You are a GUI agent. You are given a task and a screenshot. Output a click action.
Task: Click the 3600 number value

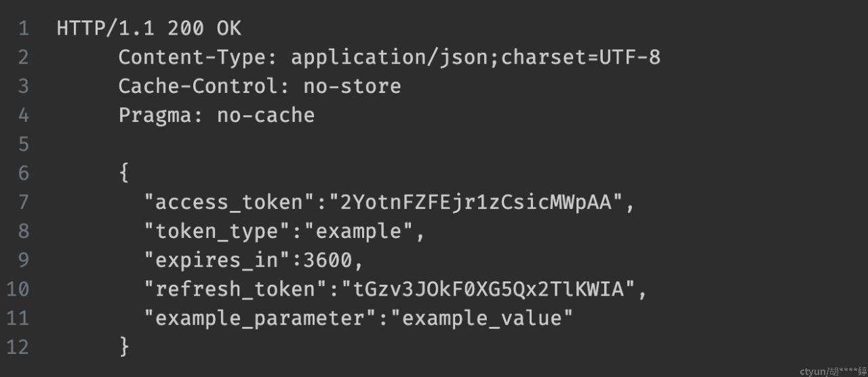(x=328, y=260)
